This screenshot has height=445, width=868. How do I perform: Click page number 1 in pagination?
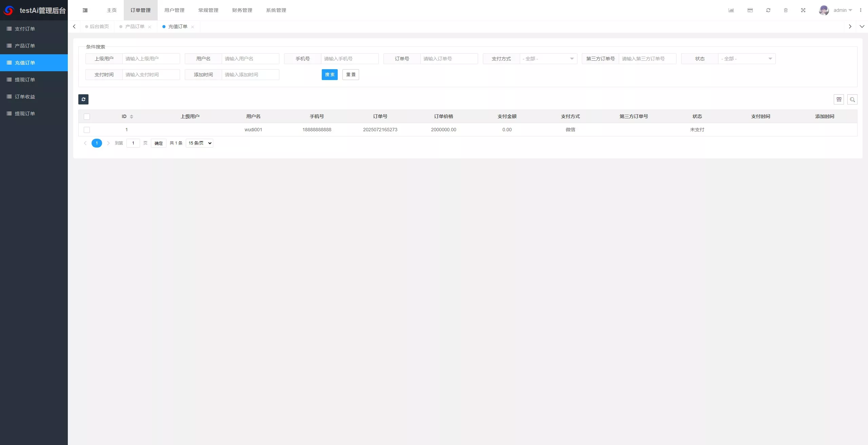point(97,143)
